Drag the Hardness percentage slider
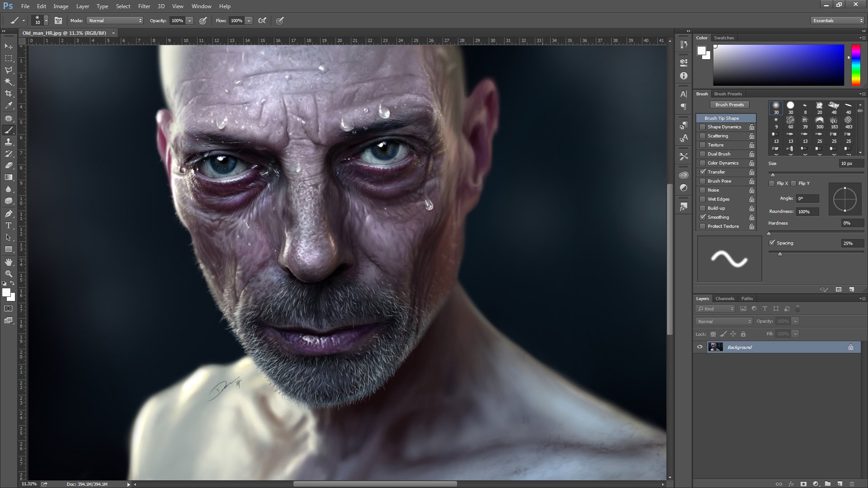The height and width of the screenshot is (488, 868). (770, 233)
